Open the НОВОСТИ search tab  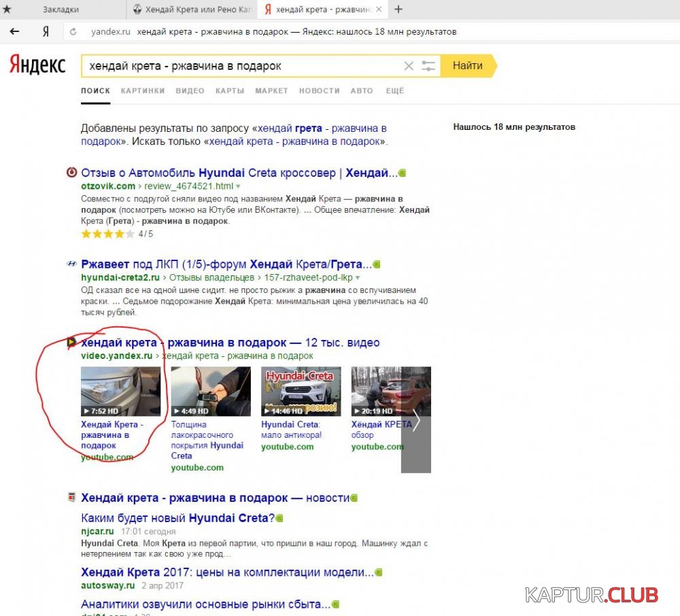tap(319, 90)
